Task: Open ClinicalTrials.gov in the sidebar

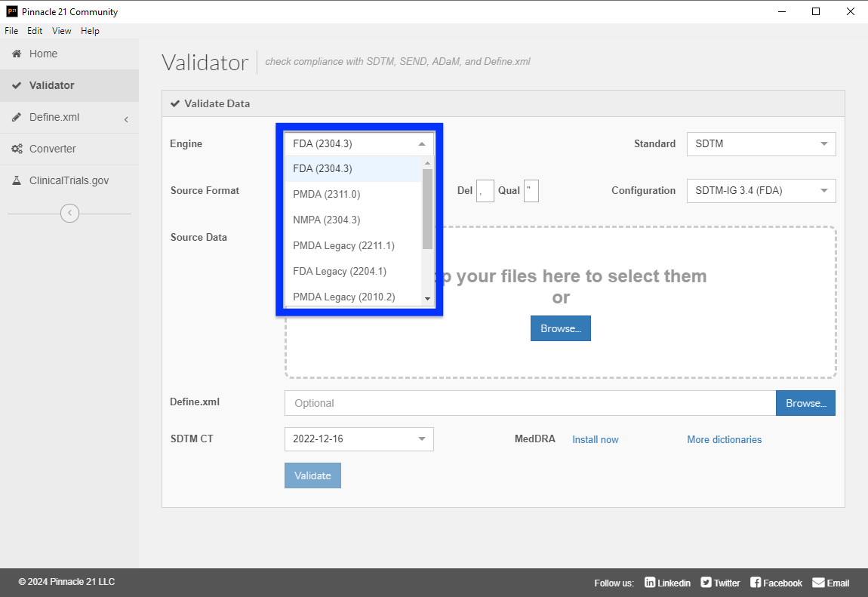Action: 69,180
